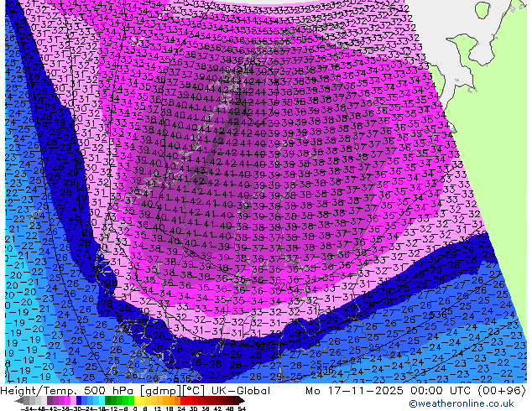The height and width of the screenshot is (411, 532).
Task: Click the -54 legend scale value
Action: tap(26, 409)
